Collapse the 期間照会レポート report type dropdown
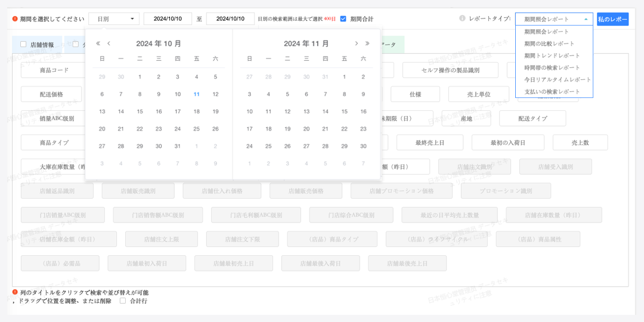 [554, 19]
